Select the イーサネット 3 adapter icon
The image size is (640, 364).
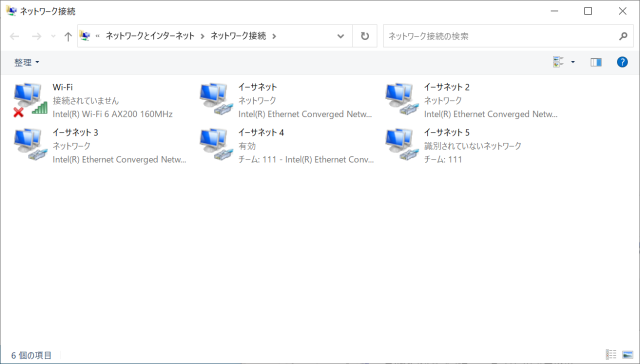click(30, 144)
